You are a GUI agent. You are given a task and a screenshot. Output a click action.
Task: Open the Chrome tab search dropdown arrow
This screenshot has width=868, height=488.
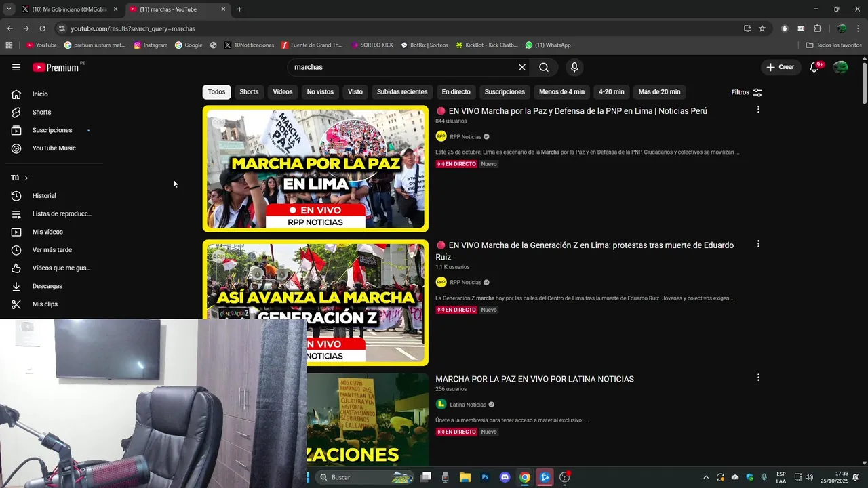click(x=9, y=9)
